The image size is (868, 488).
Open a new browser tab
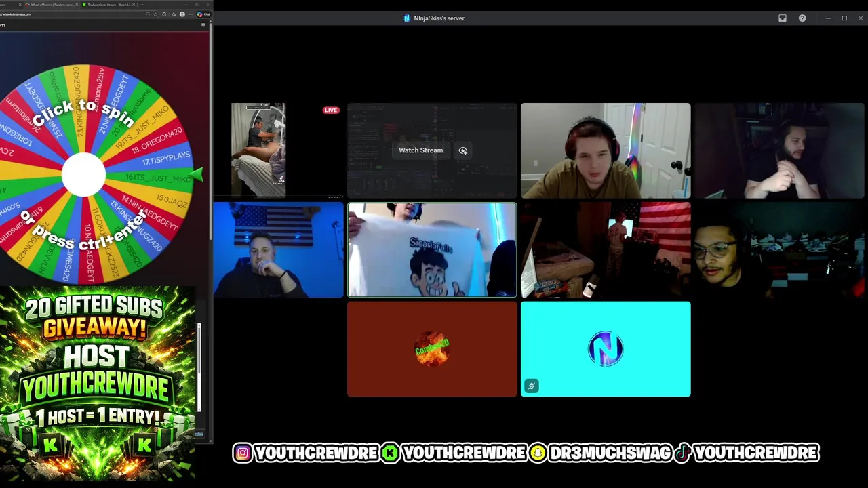click(x=142, y=5)
